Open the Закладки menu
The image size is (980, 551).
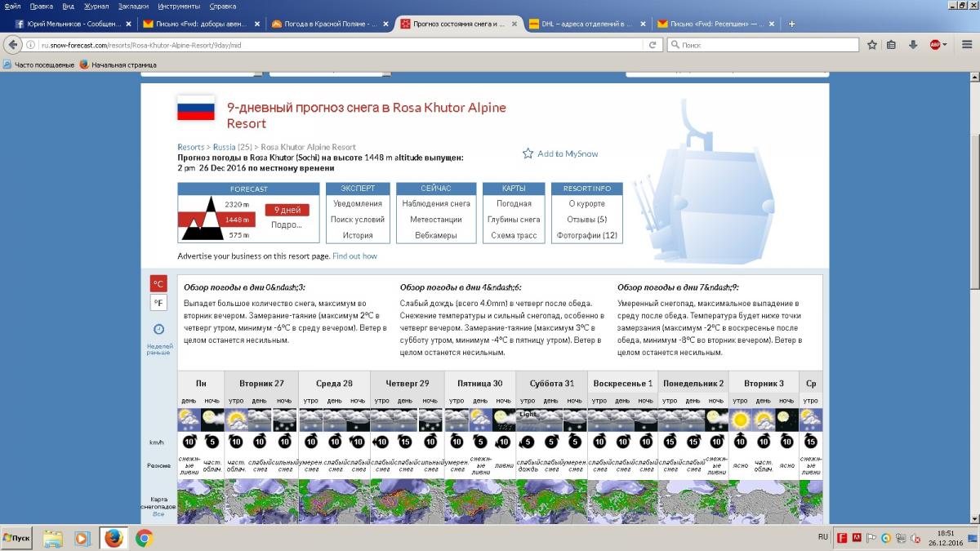(134, 6)
